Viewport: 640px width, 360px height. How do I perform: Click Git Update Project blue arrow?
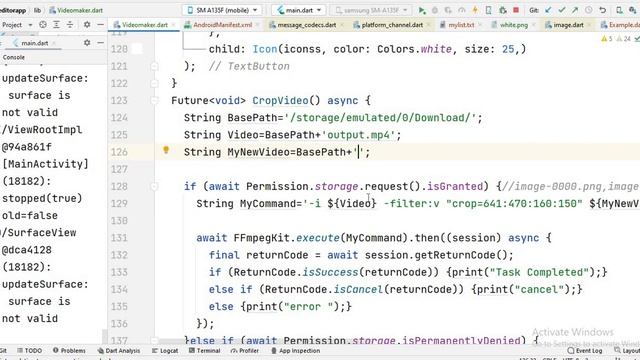pos(549,10)
